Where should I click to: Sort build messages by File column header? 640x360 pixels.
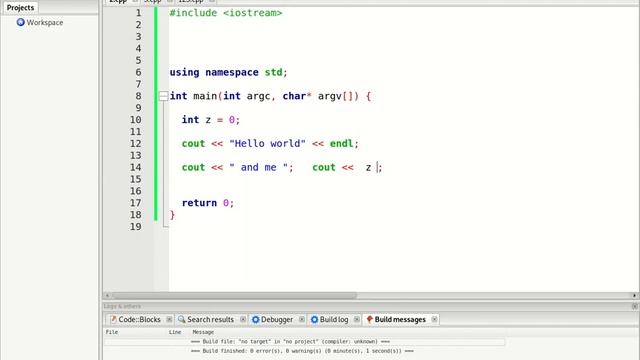[x=112, y=332]
